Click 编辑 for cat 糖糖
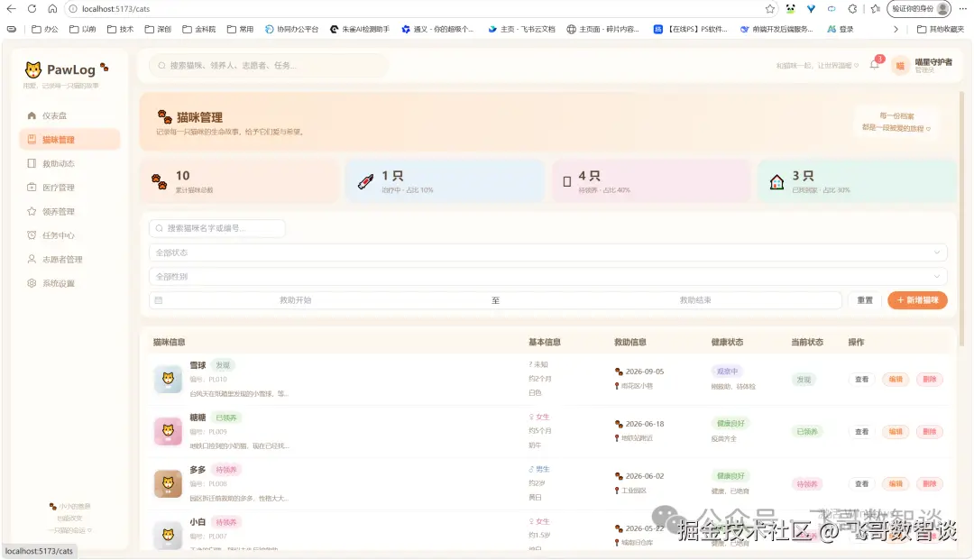The height and width of the screenshot is (560, 974). (x=896, y=431)
